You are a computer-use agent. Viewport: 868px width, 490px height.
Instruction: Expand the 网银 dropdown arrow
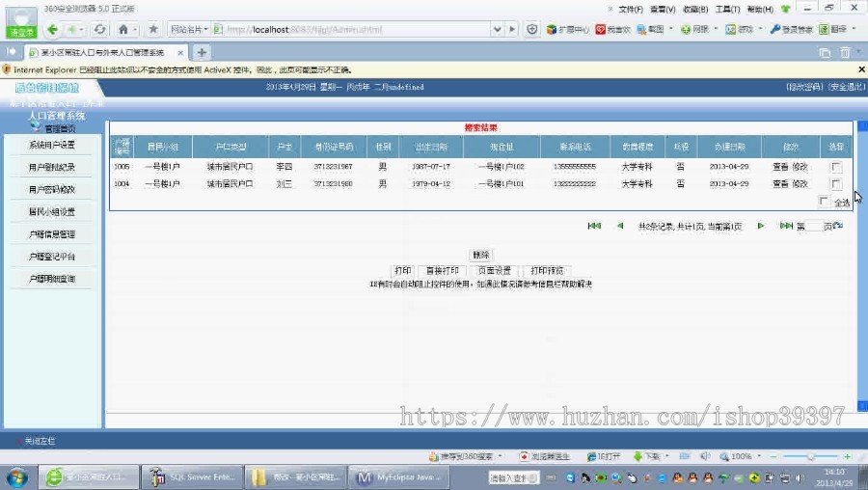716,29
